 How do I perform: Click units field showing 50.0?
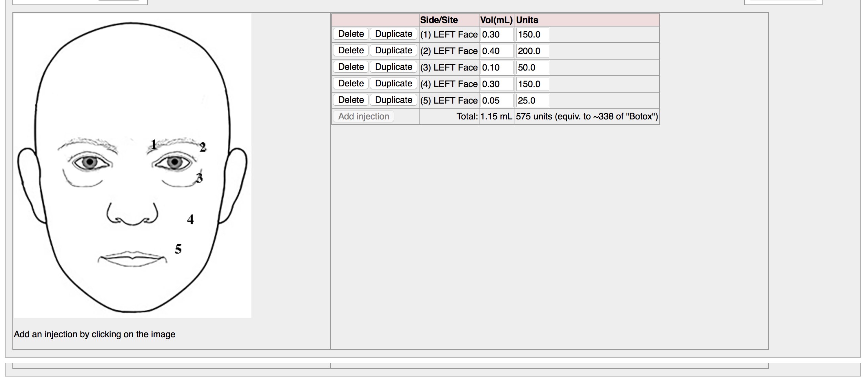click(532, 67)
